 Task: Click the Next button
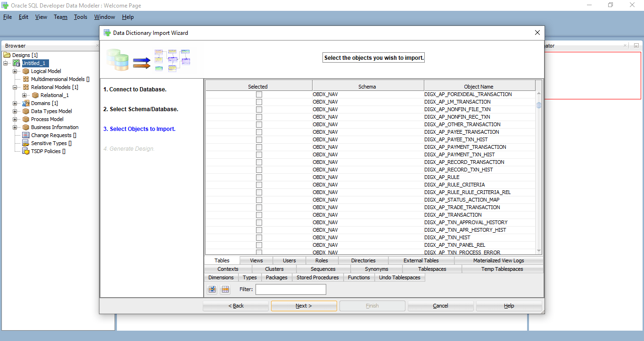(304, 306)
